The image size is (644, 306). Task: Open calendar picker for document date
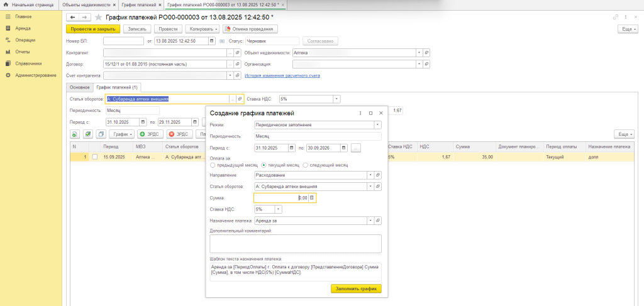(x=212, y=41)
